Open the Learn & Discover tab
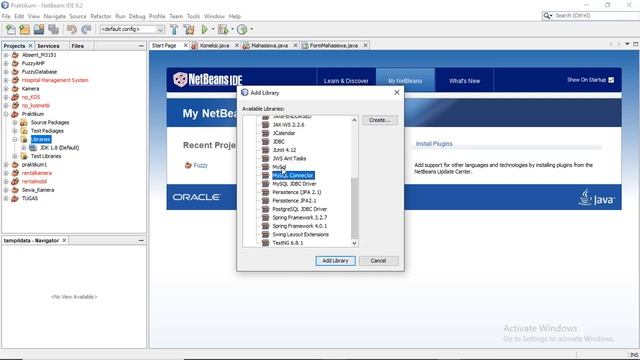Image resolution: width=640 pixels, height=360 pixels. click(x=346, y=81)
